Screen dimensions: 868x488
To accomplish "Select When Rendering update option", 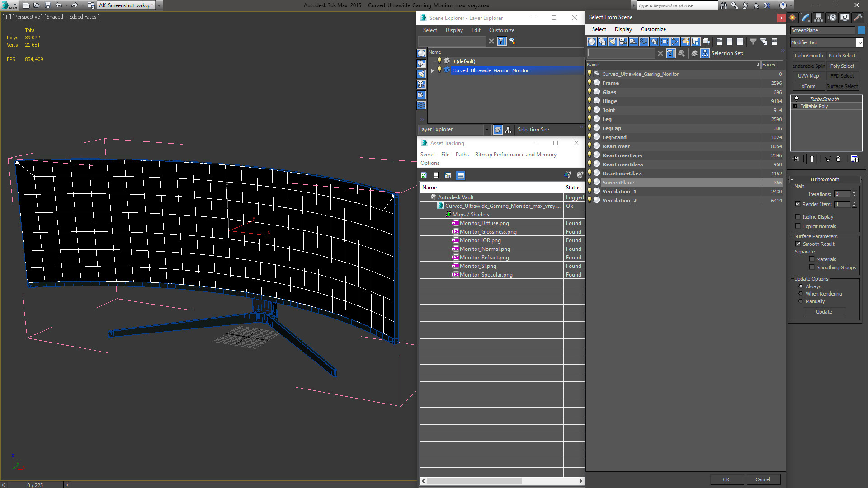I will coord(801,294).
